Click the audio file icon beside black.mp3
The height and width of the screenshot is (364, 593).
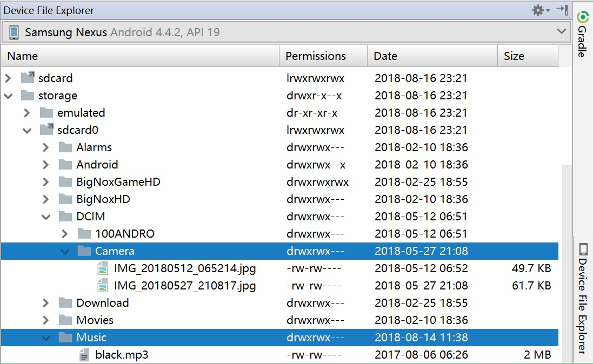(84, 354)
